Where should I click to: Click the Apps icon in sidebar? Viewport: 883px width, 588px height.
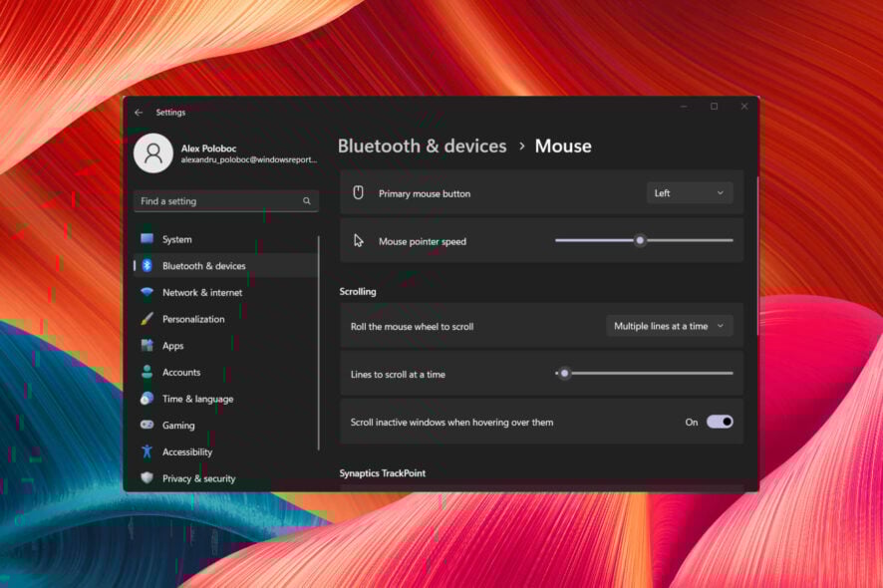[x=147, y=345]
